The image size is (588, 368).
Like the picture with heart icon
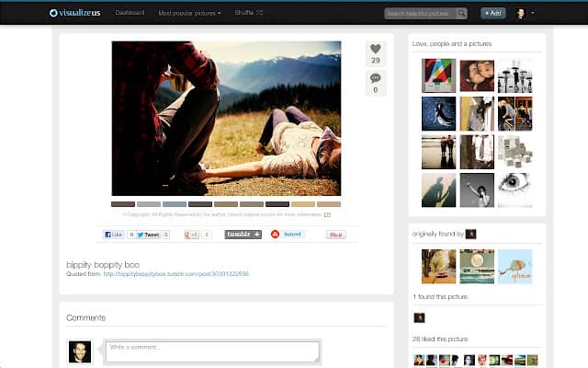point(376,53)
